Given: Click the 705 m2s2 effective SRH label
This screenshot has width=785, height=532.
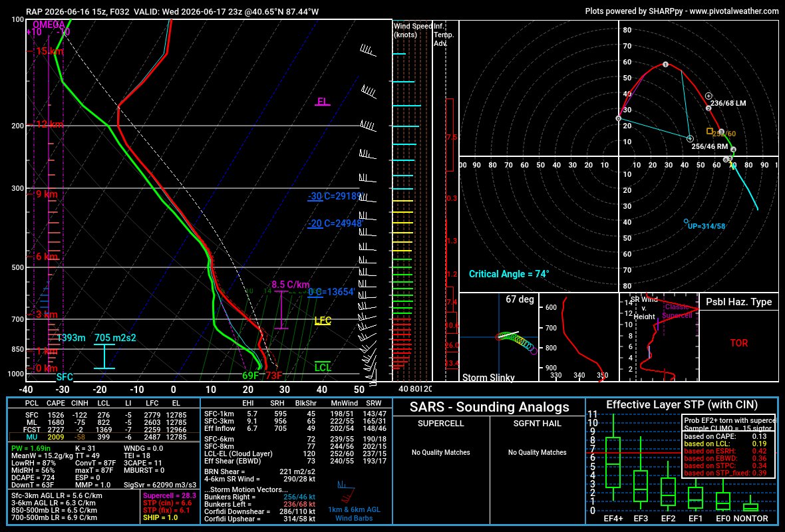Looking at the screenshot, I should coord(115,338).
